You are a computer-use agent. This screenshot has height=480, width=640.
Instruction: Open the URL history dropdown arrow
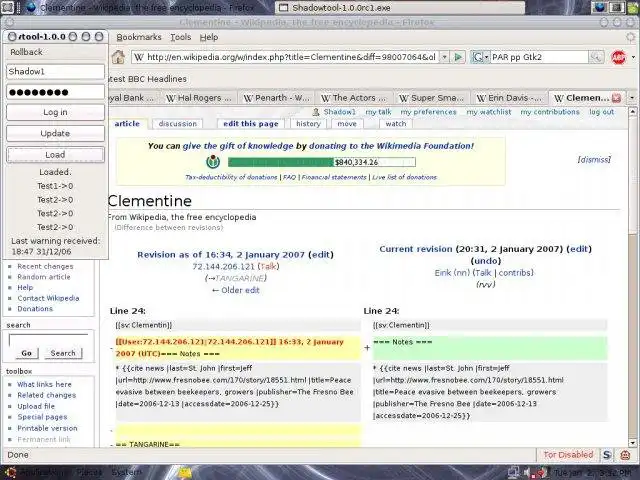pyautogui.click(x=444, y=57)
